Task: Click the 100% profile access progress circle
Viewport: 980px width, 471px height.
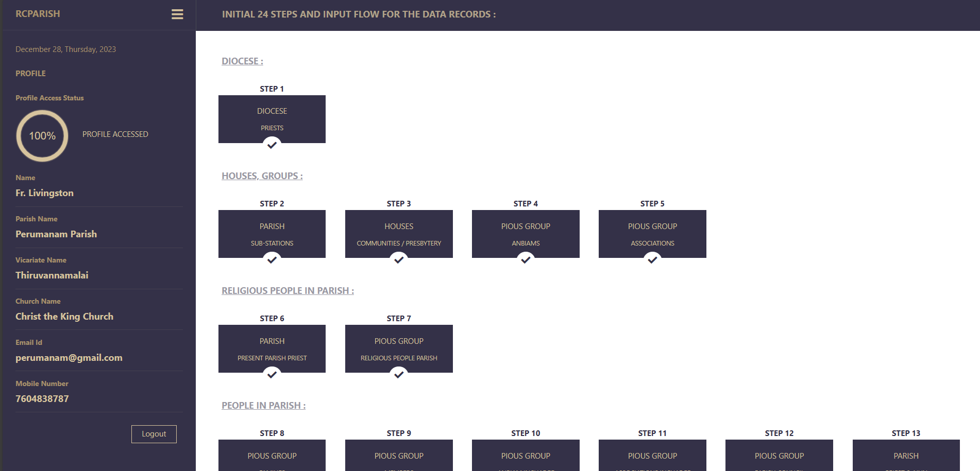Action: [x=42, y=136]
